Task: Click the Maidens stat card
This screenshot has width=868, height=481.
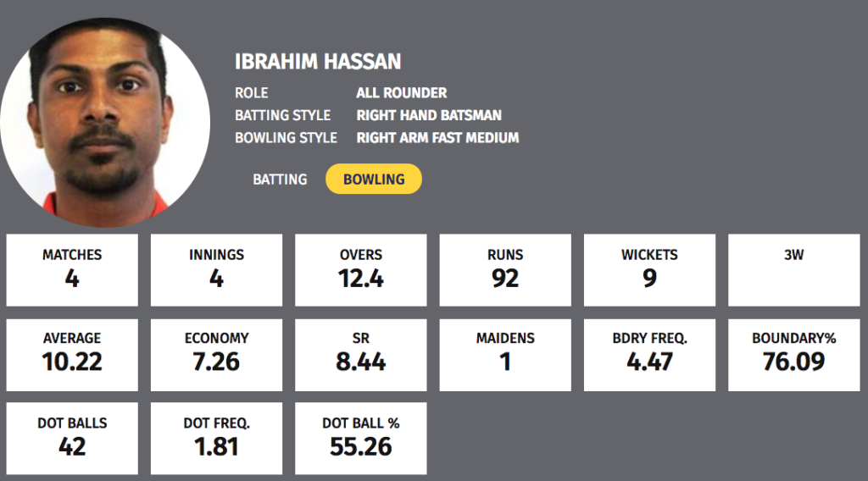Action: (x=505, y=355)
